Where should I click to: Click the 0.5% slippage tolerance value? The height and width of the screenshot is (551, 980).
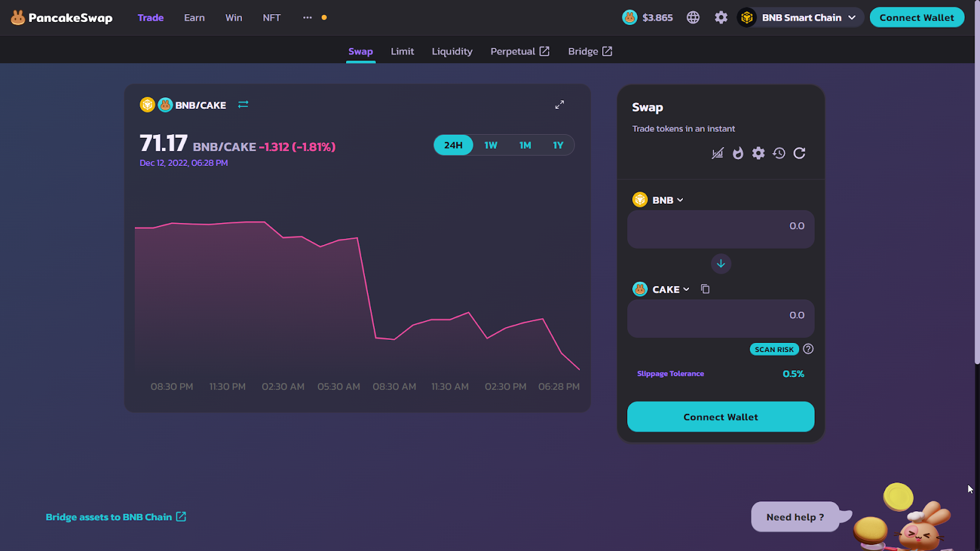793,373
